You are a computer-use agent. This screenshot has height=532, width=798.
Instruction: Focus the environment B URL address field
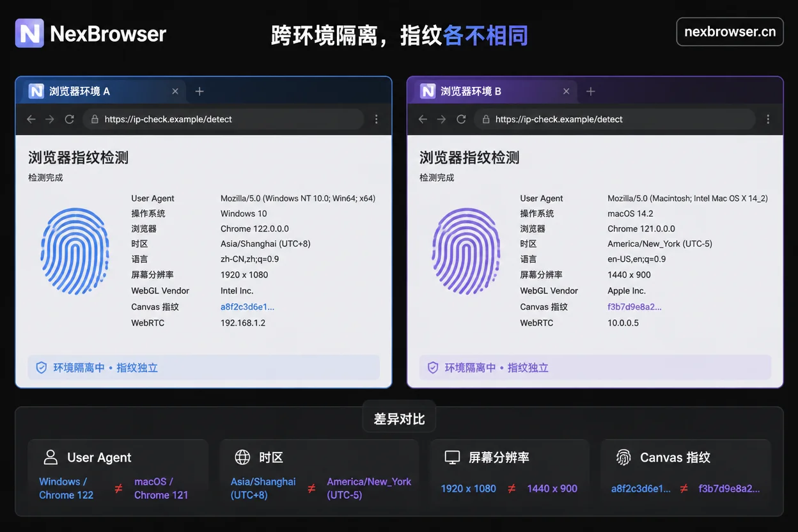point(614,119)
